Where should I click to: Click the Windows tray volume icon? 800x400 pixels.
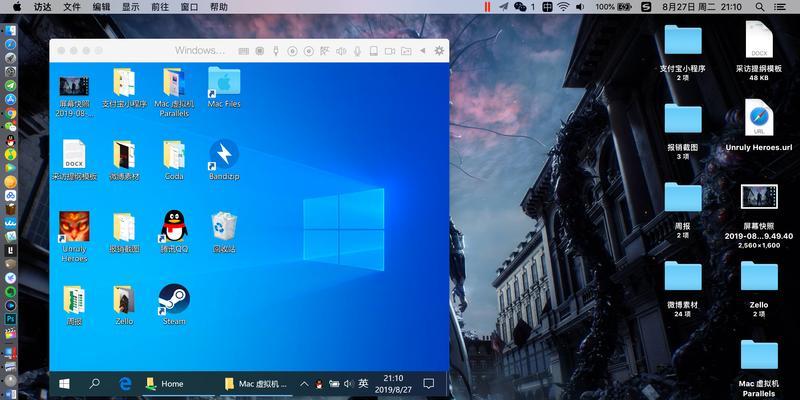[x=349, y=384]
